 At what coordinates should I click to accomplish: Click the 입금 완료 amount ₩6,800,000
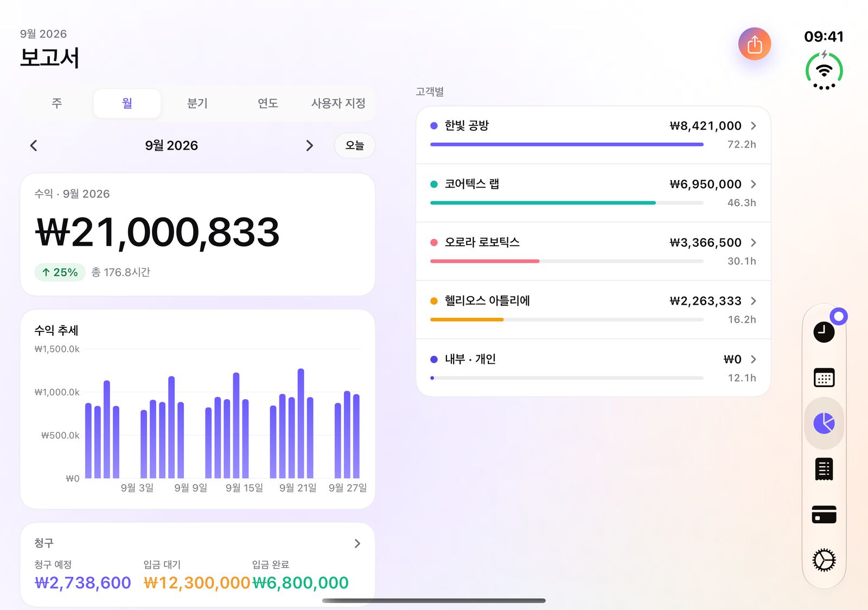point(301,583)
